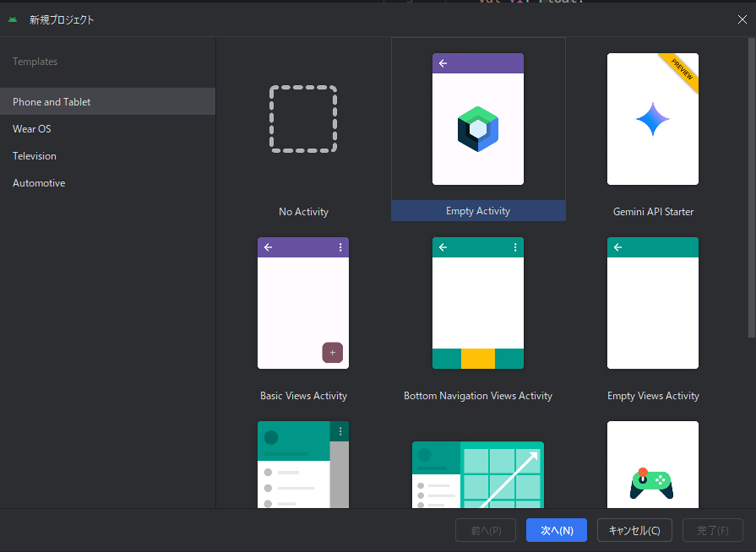
Task: Click the 新規プロジェクト window title
Action: (x=62, y=20)
